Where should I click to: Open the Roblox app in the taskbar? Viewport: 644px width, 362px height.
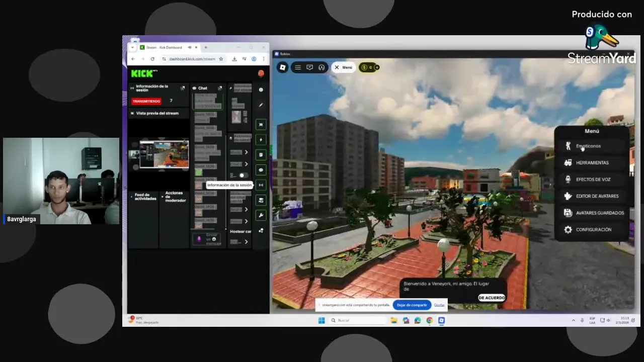point(441,320)
